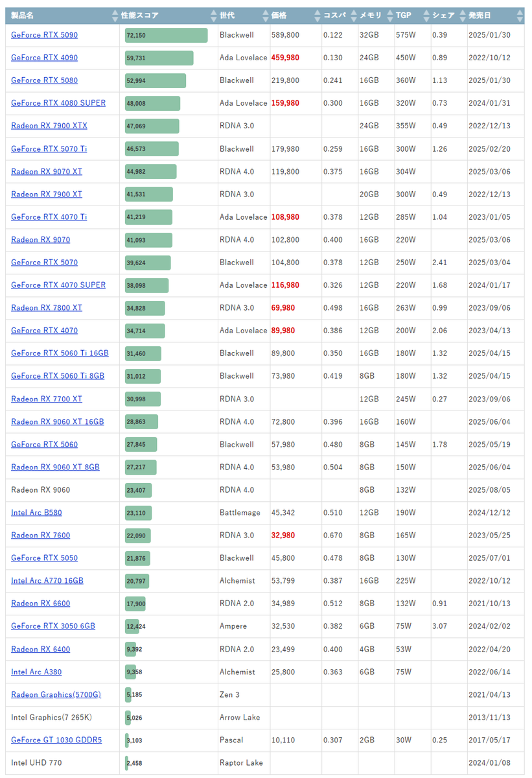This screenshot has height=778, width=532.
Task: Open Radeon RX 9060 XT 16GB link
Action: pos(58,422)
